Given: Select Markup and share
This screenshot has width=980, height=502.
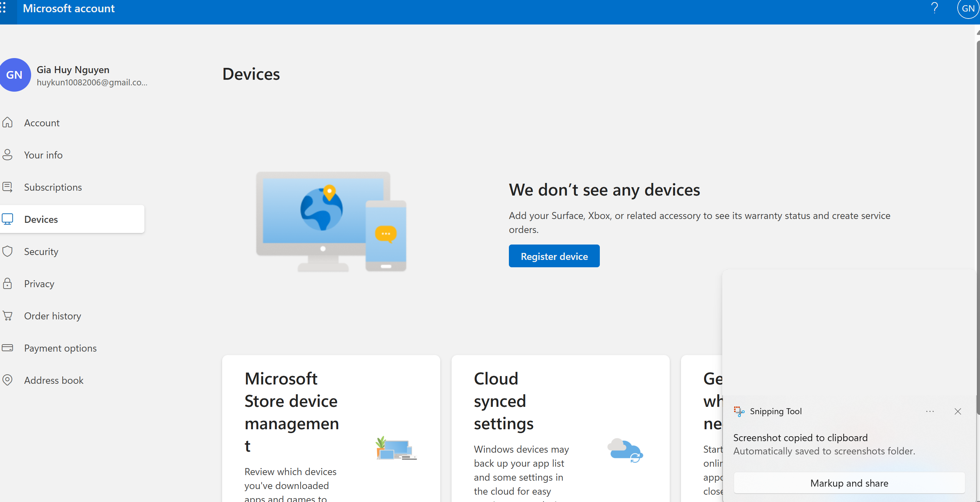Looking at the screenshot, I should [x=849, y=483].
